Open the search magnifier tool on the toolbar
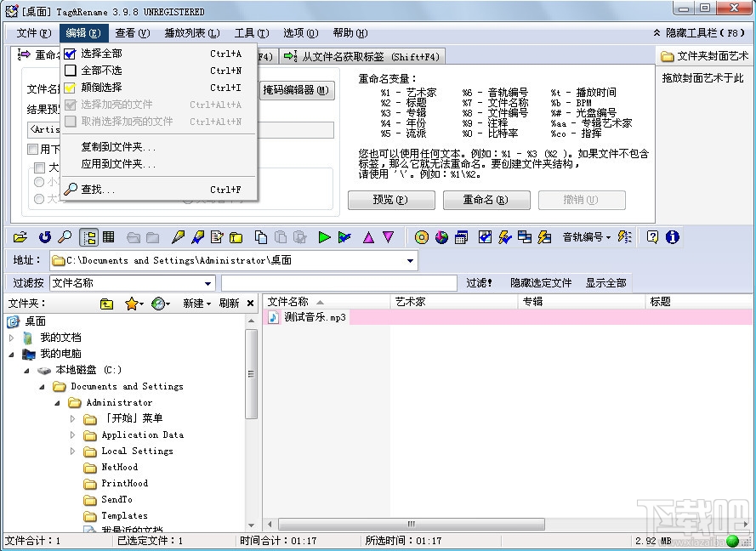This screenshot has height=551, width=756. tap(65, 236)
